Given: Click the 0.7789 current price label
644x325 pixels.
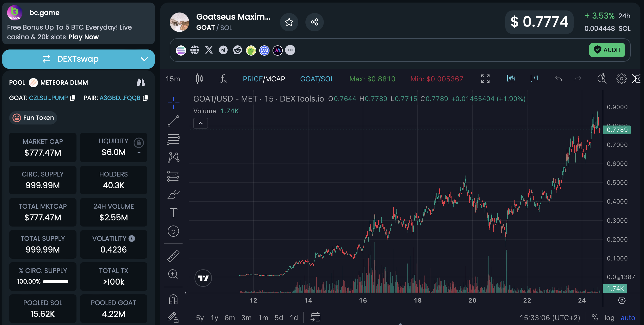Looking at the screenshot, I should tap(616, 130).
